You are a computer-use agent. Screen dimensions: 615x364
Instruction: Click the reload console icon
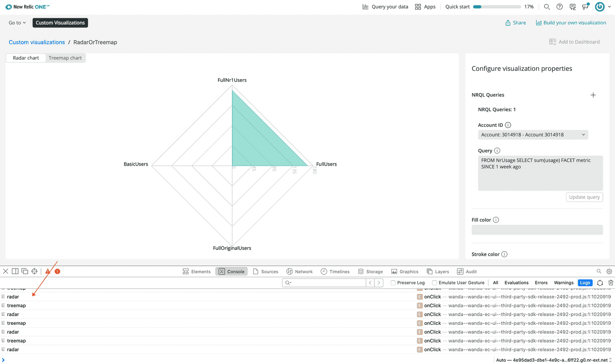pos(600,283)
